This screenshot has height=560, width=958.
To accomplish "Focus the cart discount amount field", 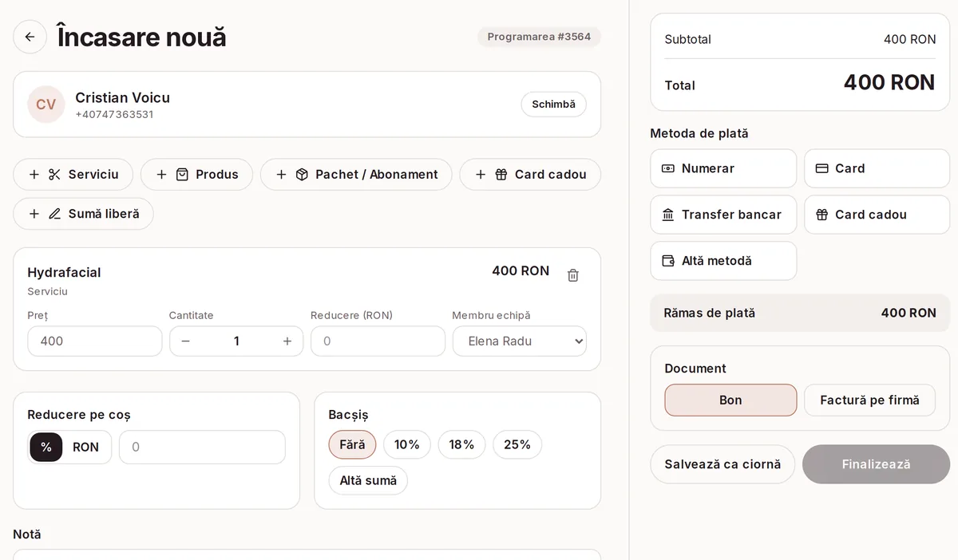I will click(x=202, y=448).
